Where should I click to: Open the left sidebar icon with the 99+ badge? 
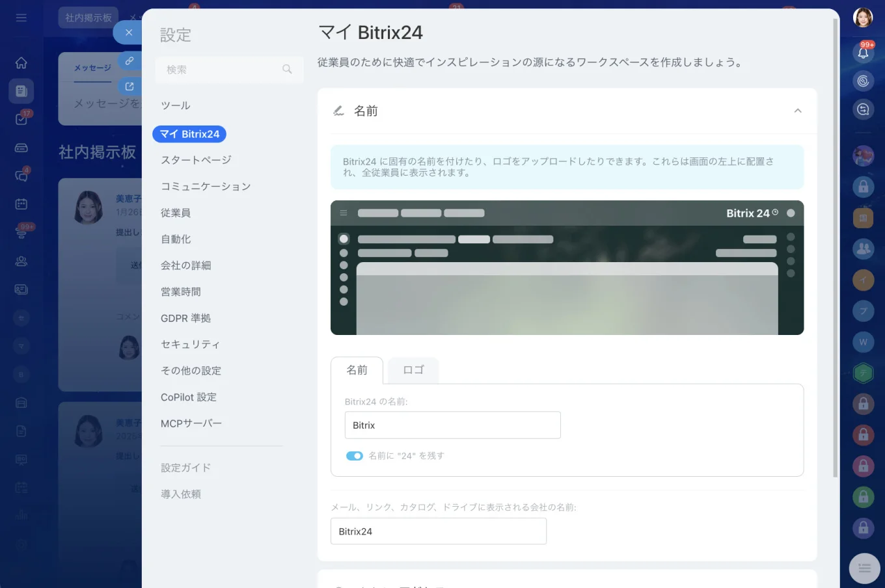tap(21, 232)
